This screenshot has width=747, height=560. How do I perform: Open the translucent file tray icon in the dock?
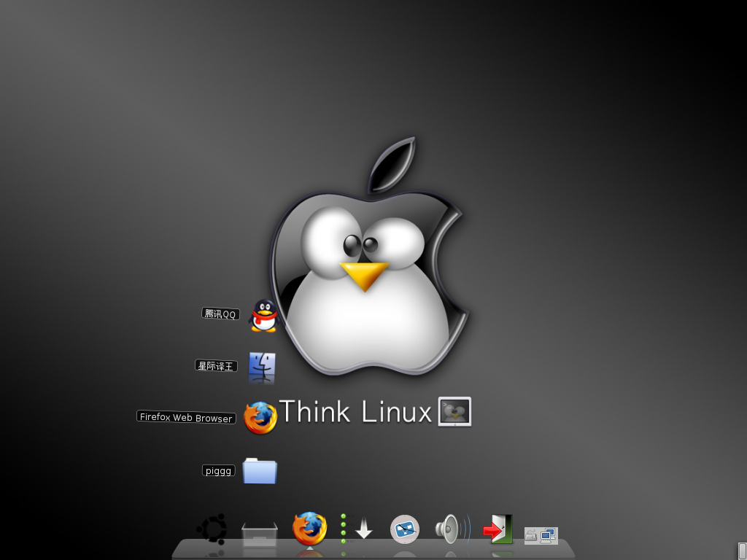pyautogui.click(x=260, y=534)
